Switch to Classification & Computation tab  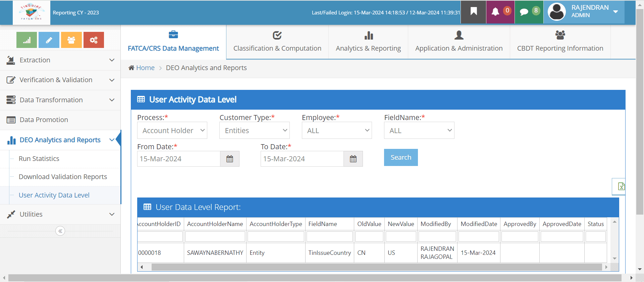click(x=277, y=42)
